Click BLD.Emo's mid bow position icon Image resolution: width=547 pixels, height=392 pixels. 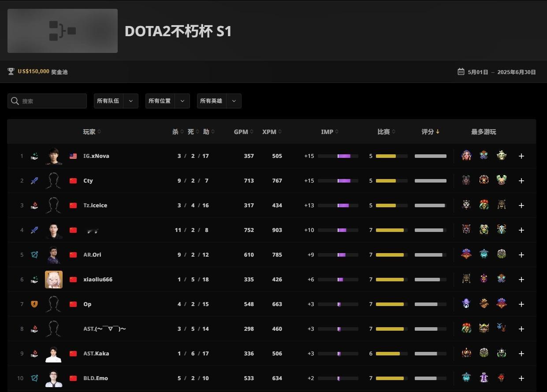coord(34,378)
